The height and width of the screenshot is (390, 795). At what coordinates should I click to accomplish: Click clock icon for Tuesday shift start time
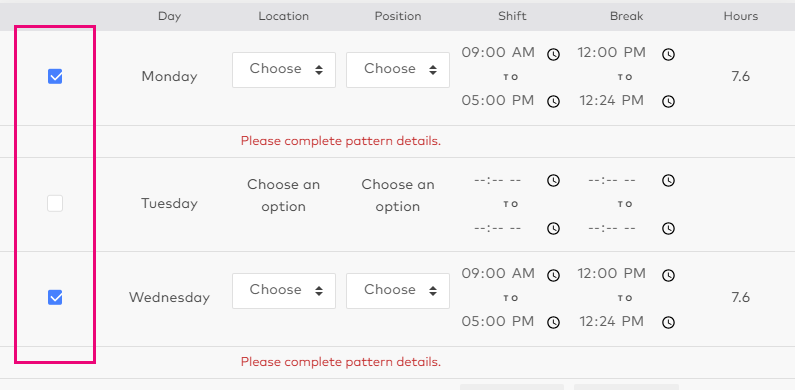coord(553,181)
